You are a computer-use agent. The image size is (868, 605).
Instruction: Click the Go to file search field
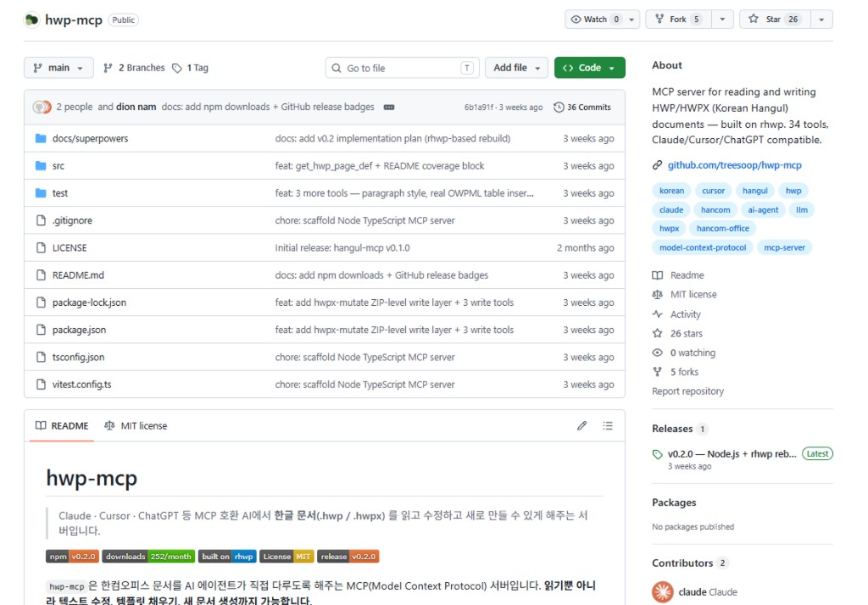coord(403,68)
